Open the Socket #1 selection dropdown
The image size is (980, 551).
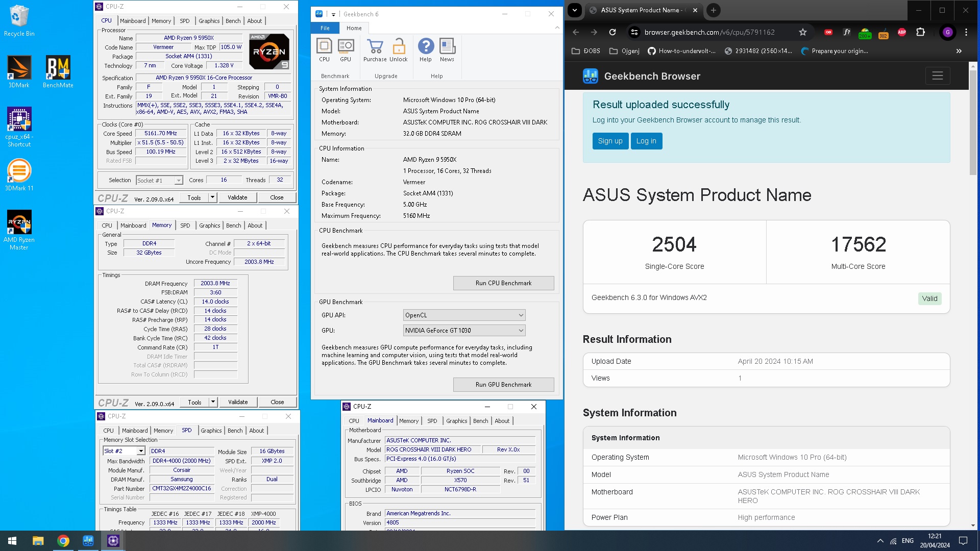tap(159, 180)
